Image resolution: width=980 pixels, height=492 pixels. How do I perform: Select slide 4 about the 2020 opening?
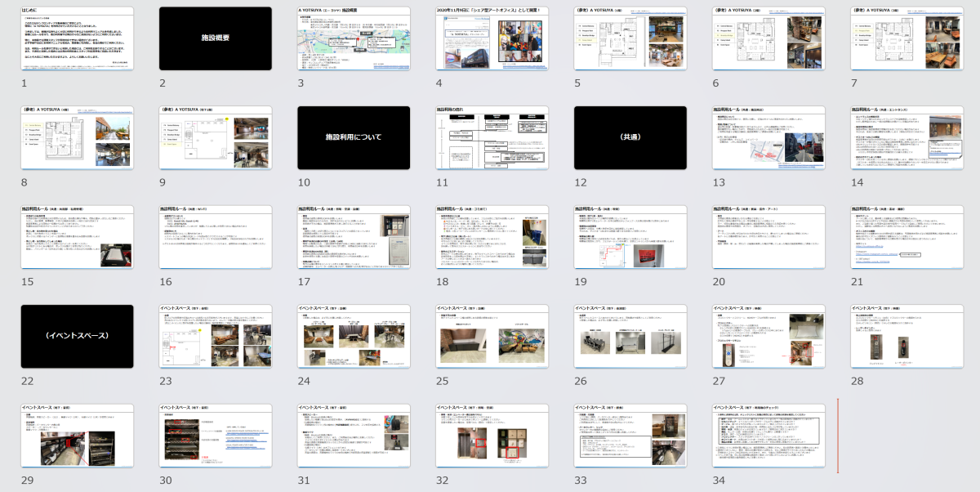tap(492, 38)
